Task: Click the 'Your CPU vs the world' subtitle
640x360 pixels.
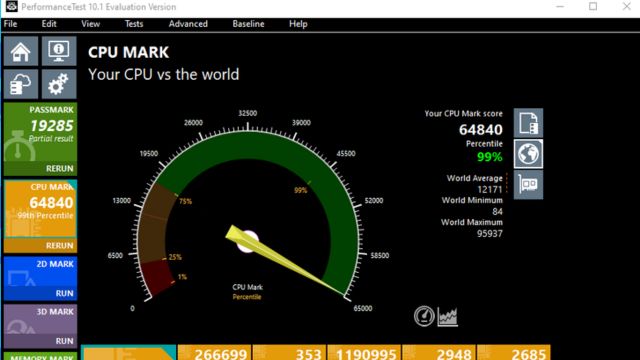Action: (164, 75)
